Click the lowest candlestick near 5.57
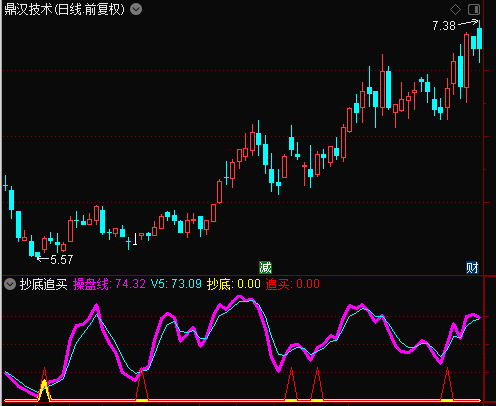Image resolution: width=496 pixels, height=406 pixels. 37,255
